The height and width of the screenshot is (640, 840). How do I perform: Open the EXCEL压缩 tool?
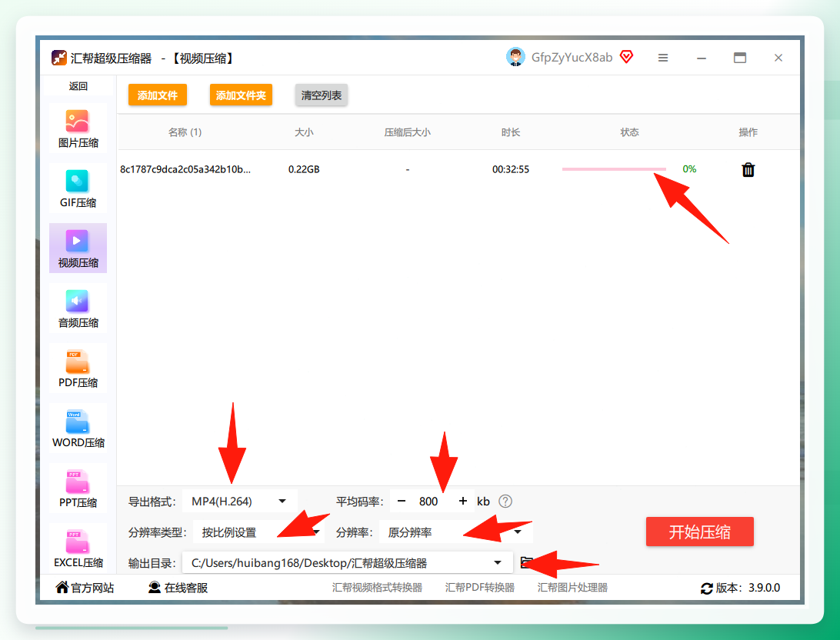coord(78,548)
